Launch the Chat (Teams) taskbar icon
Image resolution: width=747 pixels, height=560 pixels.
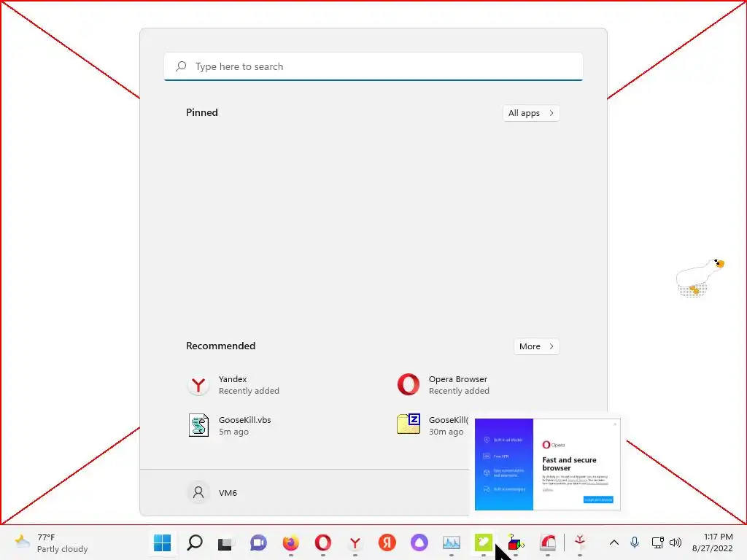click(x=258, y=542)
